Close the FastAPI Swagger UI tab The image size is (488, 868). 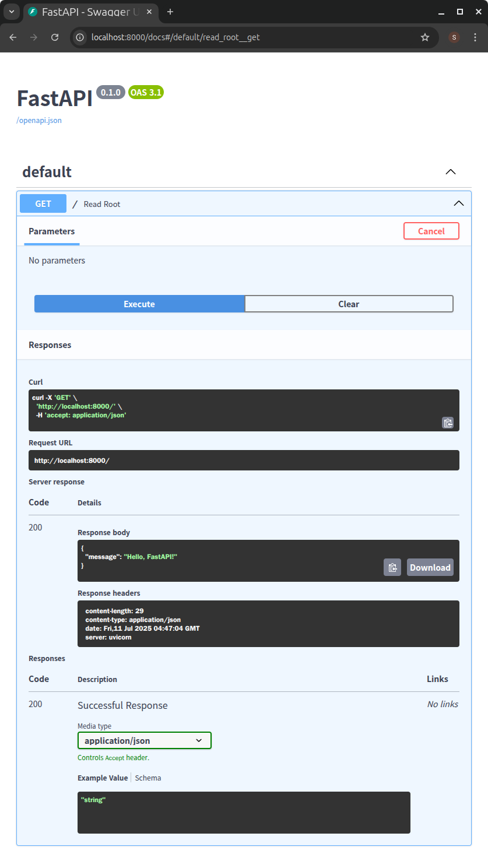[149, 12]
